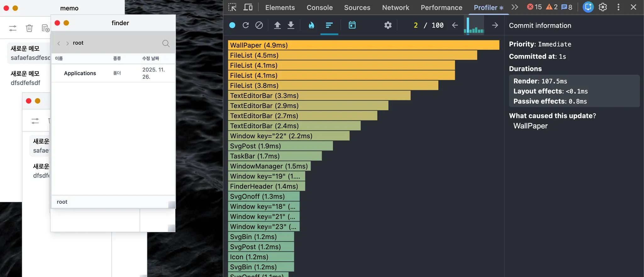Select Icon (1.2ms) bar
Viewport: 644px width, 277px height.
click(261, 257)
